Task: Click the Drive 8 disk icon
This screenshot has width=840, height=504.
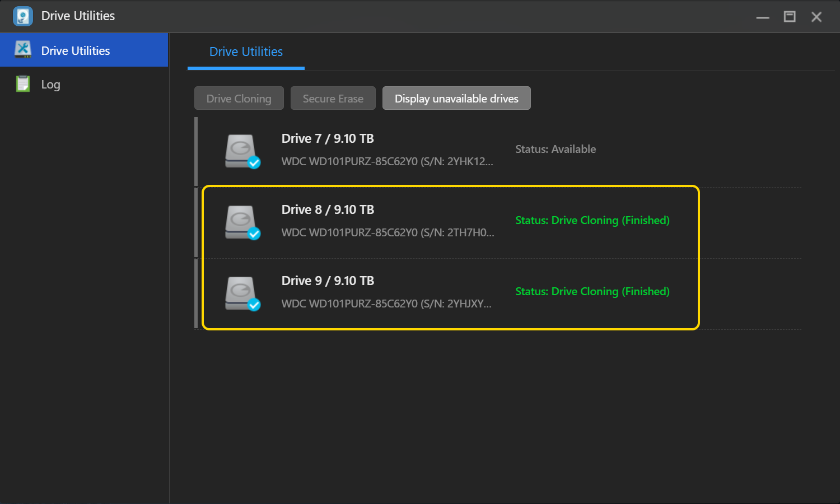Action: [242, 222]
